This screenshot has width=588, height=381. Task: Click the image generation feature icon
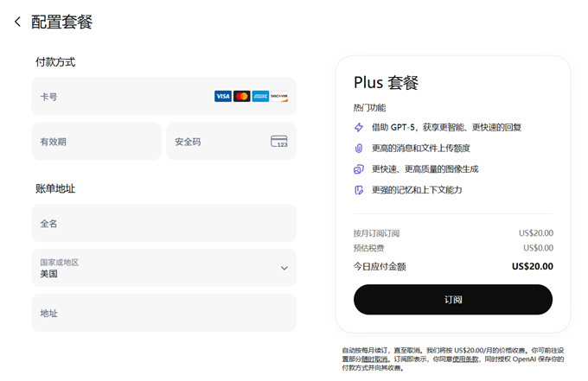pos(359,169)
